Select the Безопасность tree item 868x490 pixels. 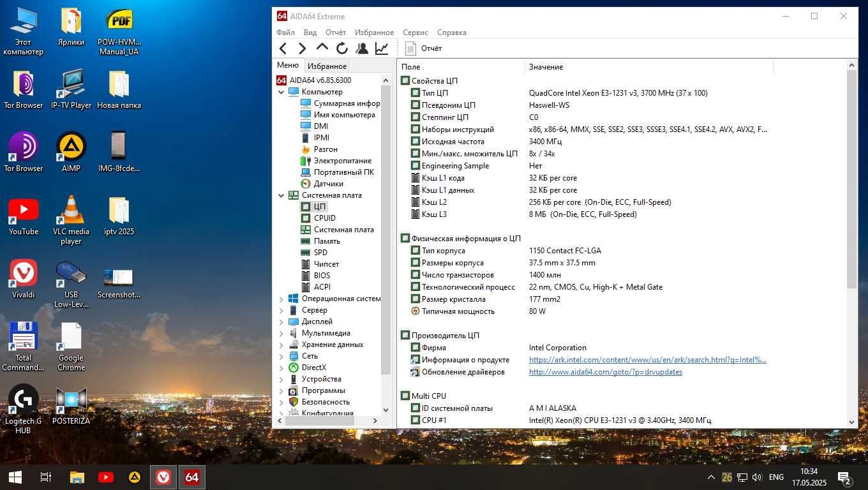pos(319,402)
